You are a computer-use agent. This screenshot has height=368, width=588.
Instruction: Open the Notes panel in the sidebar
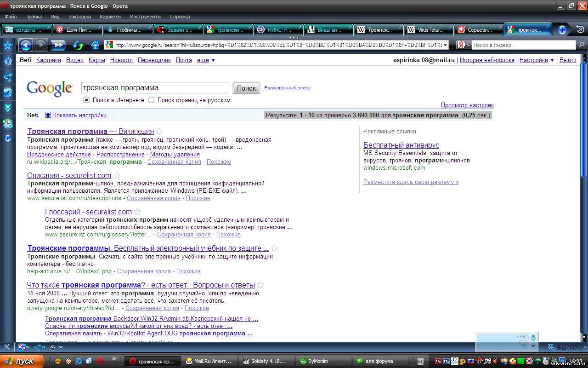point(8,92)
